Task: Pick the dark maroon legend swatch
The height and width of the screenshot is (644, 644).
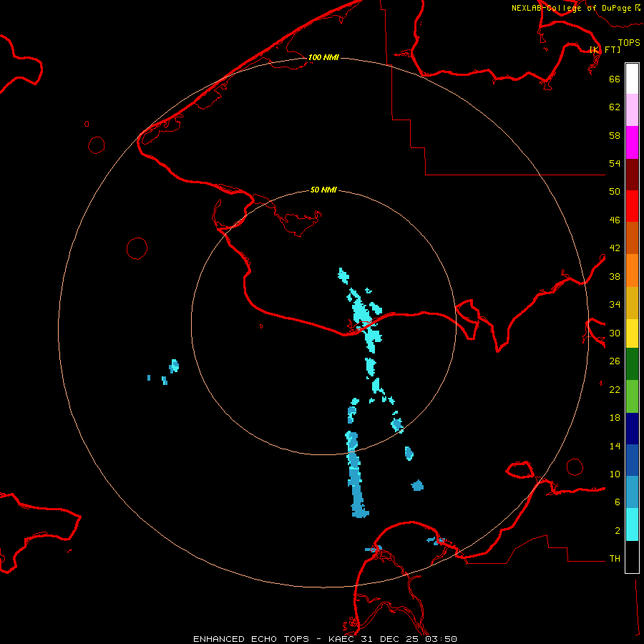Action: click(632, 174)
